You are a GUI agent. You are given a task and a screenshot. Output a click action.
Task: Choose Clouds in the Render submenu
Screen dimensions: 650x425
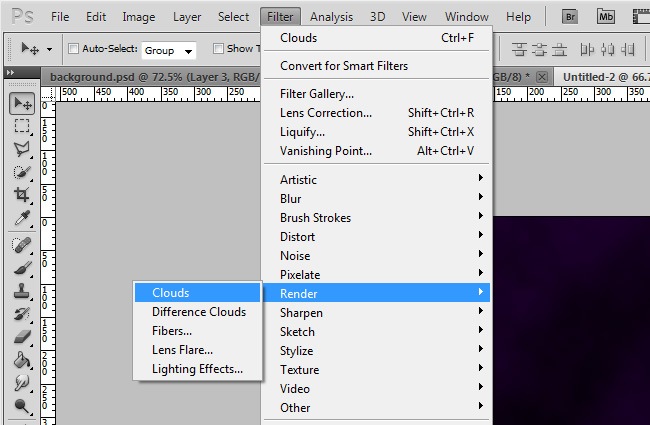pyautogui.click(x=197, y=292)
